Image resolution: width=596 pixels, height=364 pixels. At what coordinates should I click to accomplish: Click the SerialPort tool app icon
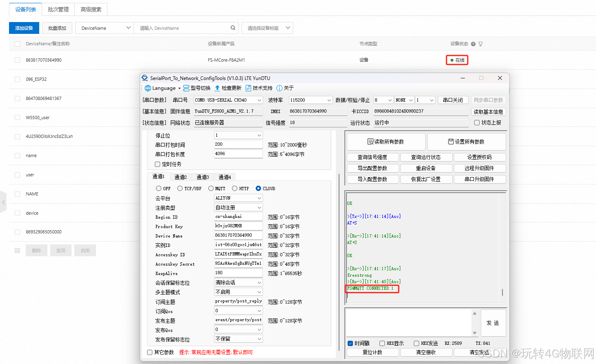(x=145, y=78)
